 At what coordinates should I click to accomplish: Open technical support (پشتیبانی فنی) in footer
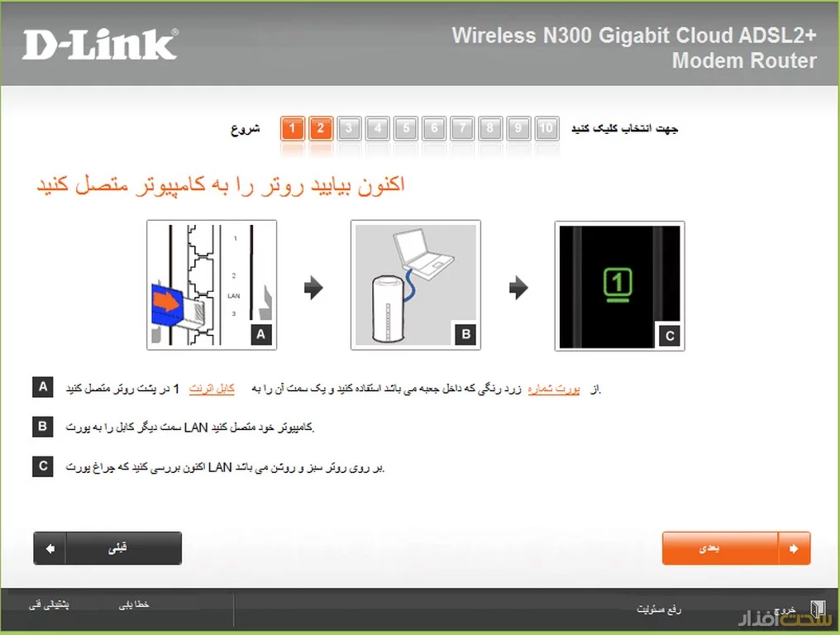[x=49, y=604]
